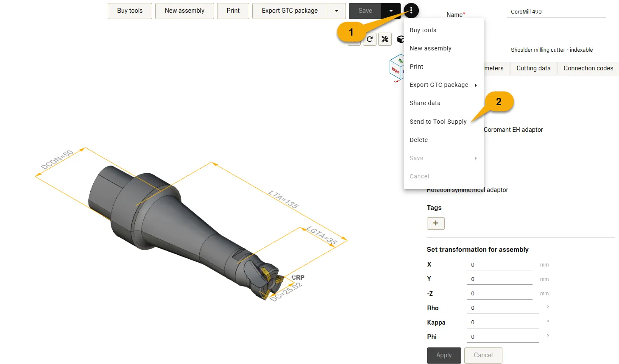Click the crossed tools icon
This screenshot has width=619, height=364.
click(x=385, y=39)
